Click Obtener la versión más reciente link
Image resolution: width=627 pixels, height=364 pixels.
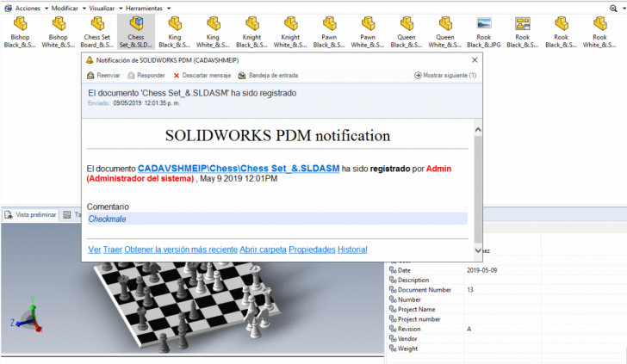coord(181,250)
